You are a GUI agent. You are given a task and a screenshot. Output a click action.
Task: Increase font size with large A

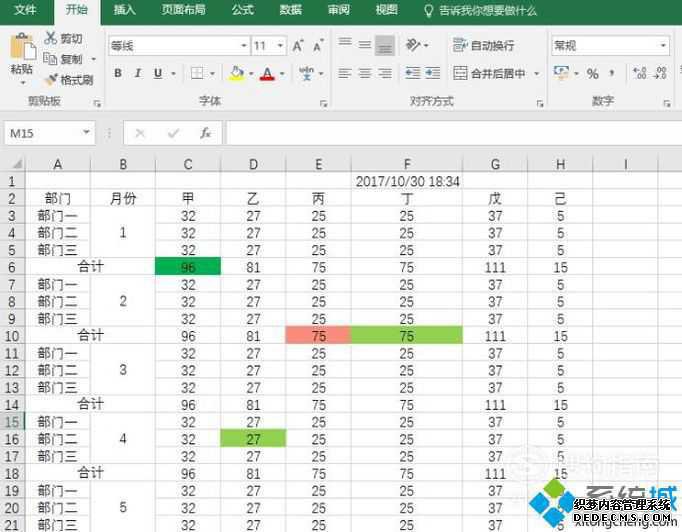tap(298, 45)
